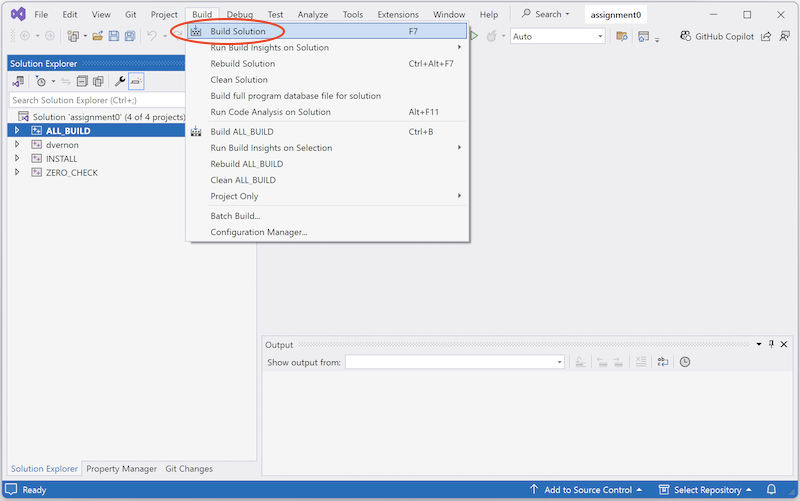The width and height of the screenshot is (800, 501).
Task: Toggle Preview Selected Items in Solution Explorer
Action: [137, 81]
